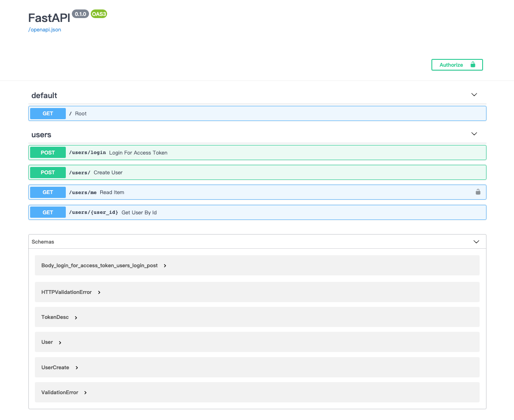This screenshot has width=514, height=420.
Task: Expand the ValidationError schema arrow
Action: [x=85, y=392]
